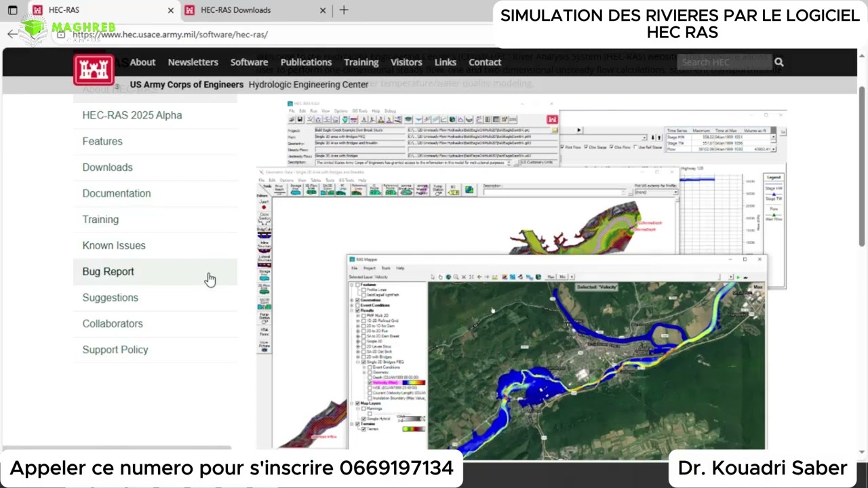This screenshot has height=488, width=868.
Task: Select 2D Flow Area tool in Geometric Data
Action: point(311,190)
